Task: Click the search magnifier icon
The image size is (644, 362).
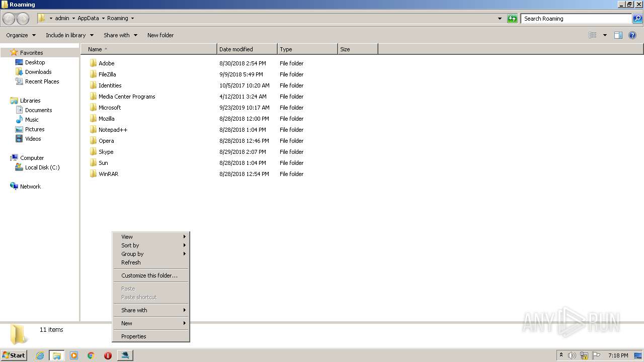Action: pos(637,19)
